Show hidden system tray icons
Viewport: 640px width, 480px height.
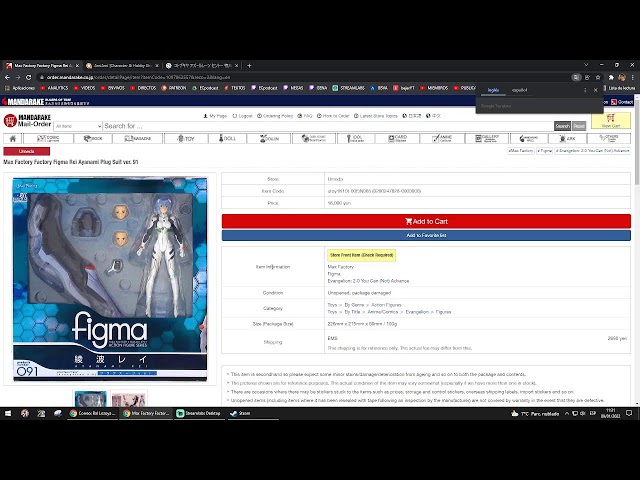567,413
